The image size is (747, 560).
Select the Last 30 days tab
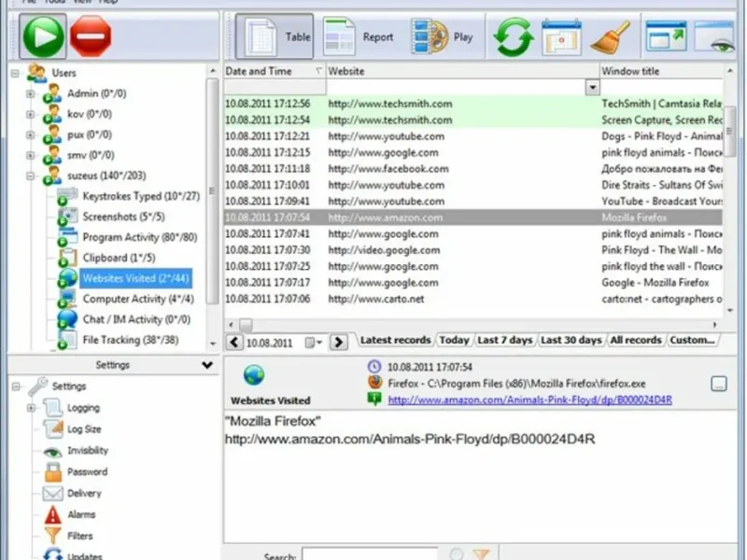click(x=571, y=340)
